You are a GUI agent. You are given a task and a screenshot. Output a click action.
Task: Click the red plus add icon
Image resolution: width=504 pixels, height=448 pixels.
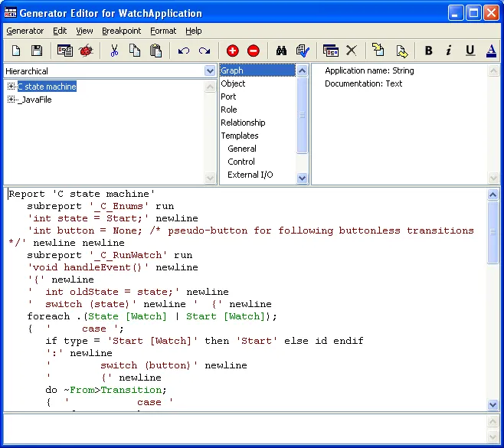coord(233,51)
